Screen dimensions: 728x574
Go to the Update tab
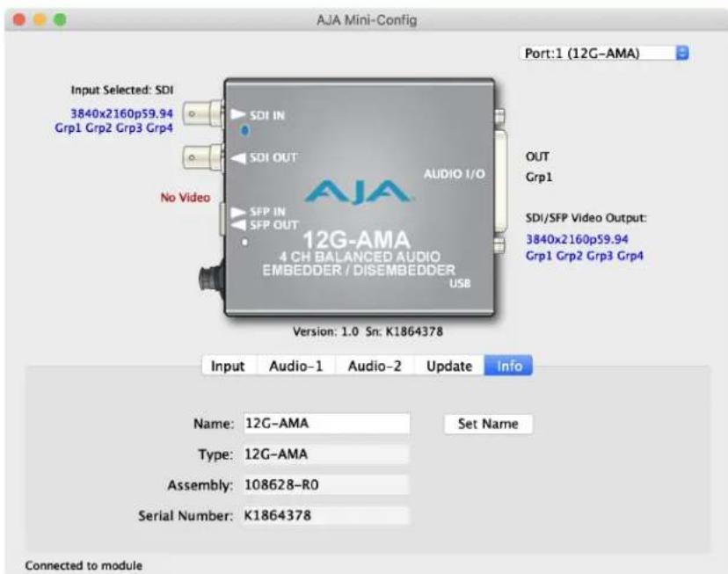coord(449,366)
